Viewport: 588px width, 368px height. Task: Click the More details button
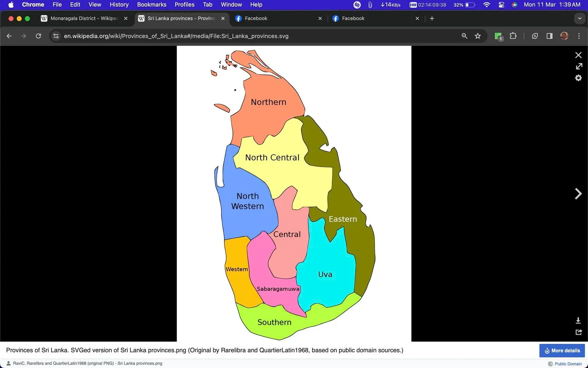562,350
